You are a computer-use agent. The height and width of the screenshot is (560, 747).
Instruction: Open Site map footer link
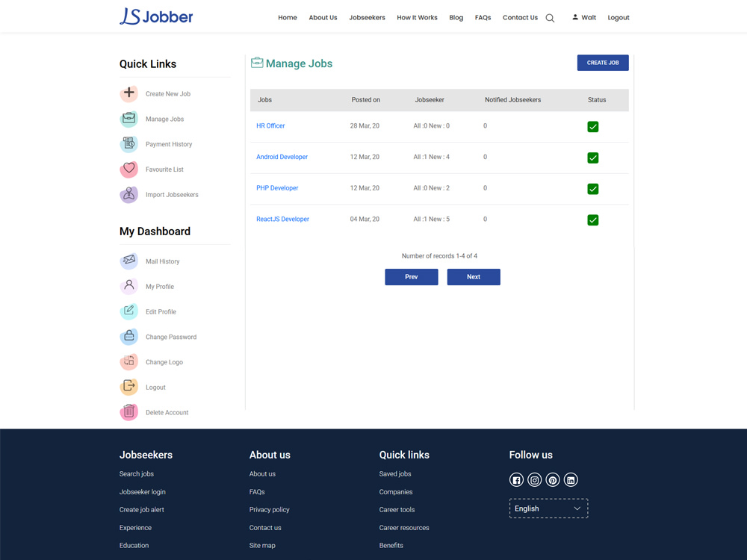coord(262,545)
